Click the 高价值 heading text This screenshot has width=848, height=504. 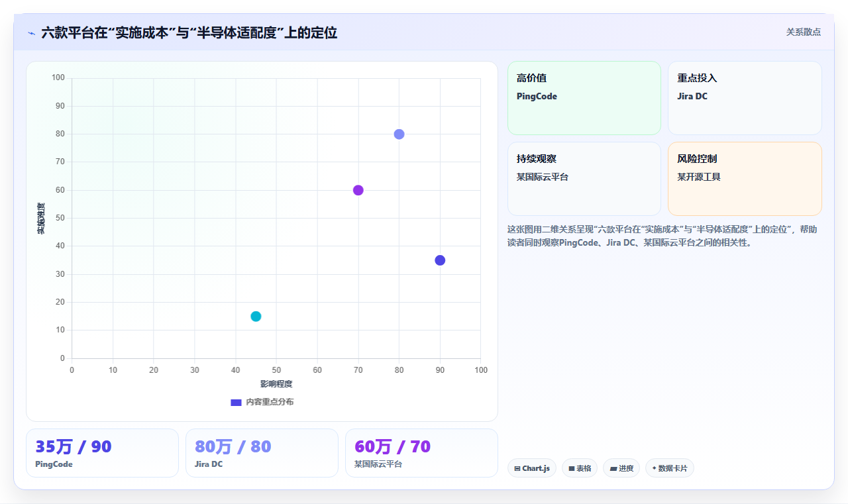coord(531,78)
